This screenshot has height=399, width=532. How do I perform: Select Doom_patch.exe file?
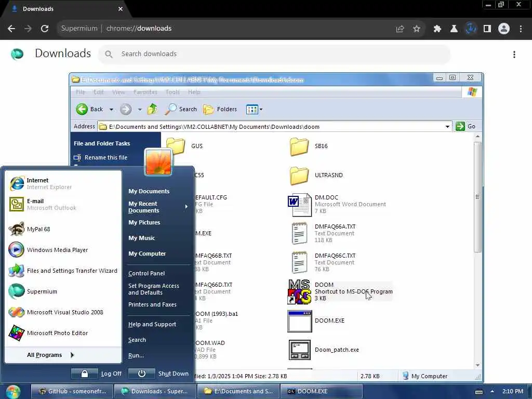point(324,350)
